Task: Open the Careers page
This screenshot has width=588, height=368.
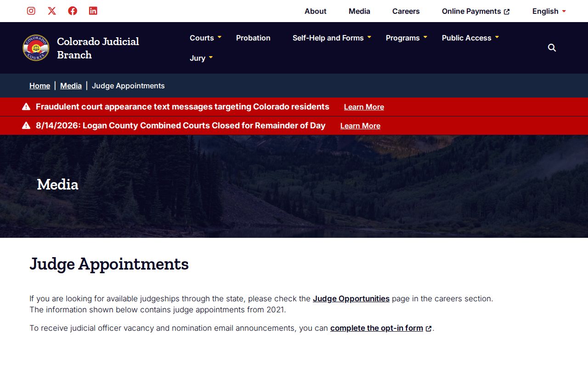Action: pyautogui.click(x=406, y=11)
